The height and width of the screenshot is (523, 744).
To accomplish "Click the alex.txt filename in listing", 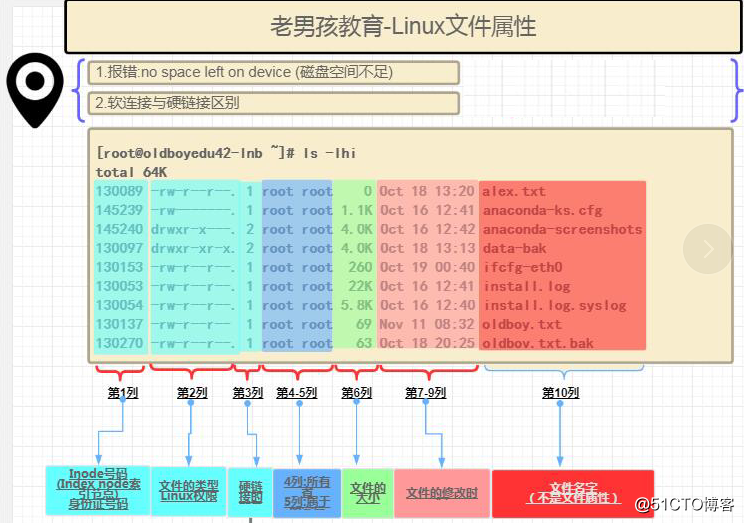I will [x=514, y=191].
